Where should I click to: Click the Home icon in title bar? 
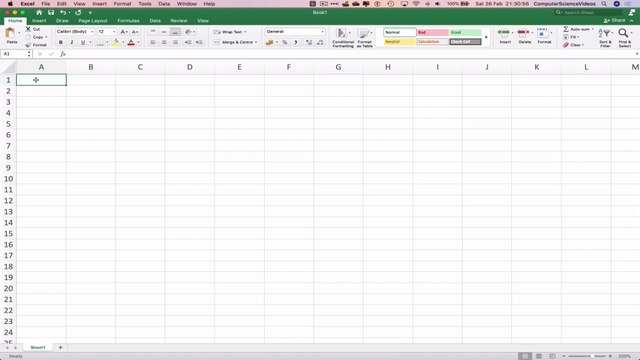point(39,13)
